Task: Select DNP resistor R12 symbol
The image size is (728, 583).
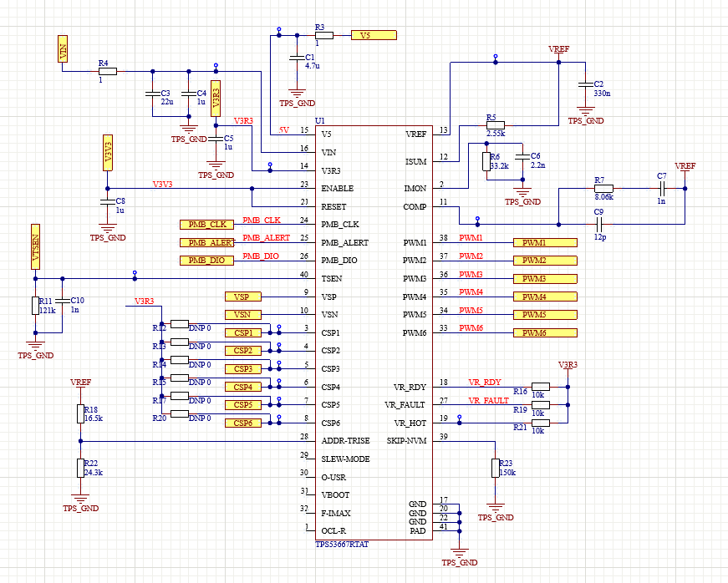Action: coord(180,324)
